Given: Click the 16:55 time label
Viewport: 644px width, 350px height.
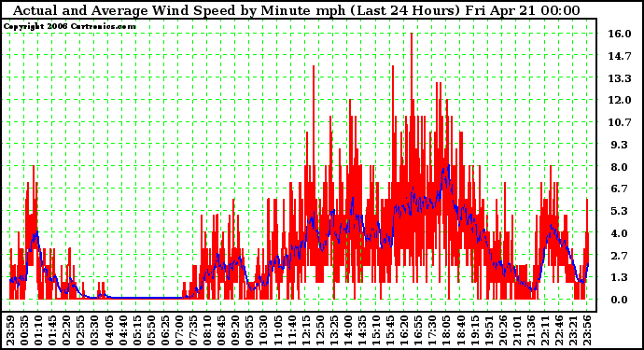Looking at the screenshot, I should [x=418, y=330].
